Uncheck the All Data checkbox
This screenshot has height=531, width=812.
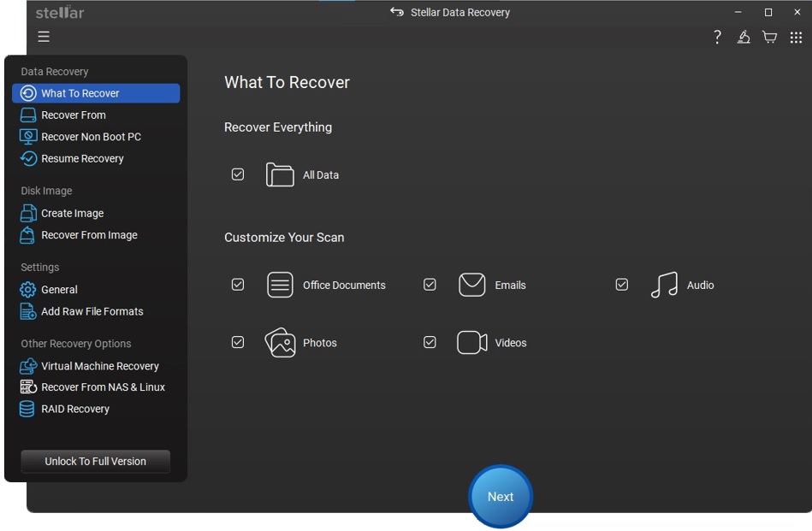point(238,174)
